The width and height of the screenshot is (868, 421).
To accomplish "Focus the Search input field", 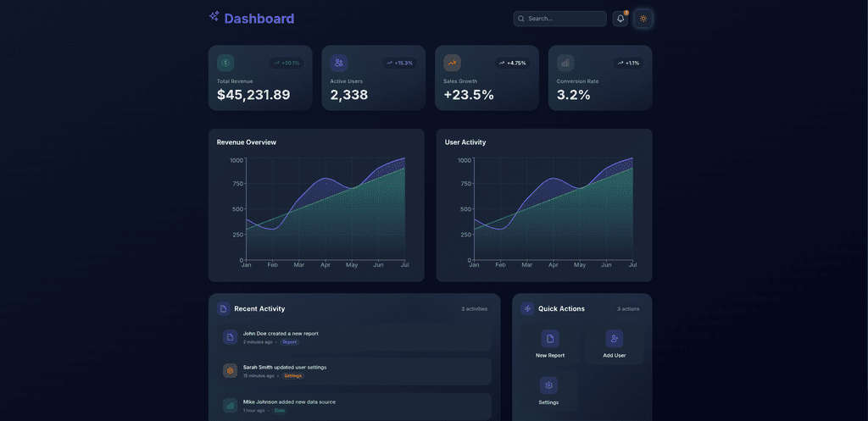I will point(559,19).
